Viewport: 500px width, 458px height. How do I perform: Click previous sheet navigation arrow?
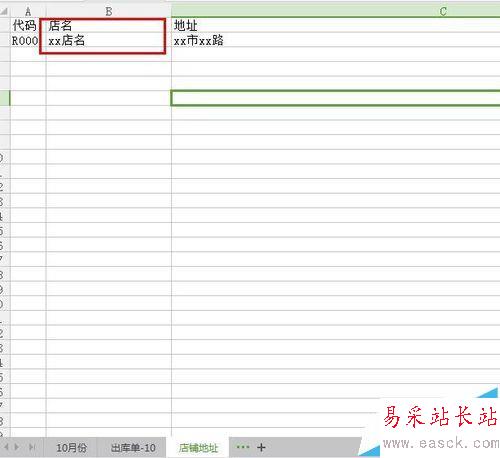point(6,447)
